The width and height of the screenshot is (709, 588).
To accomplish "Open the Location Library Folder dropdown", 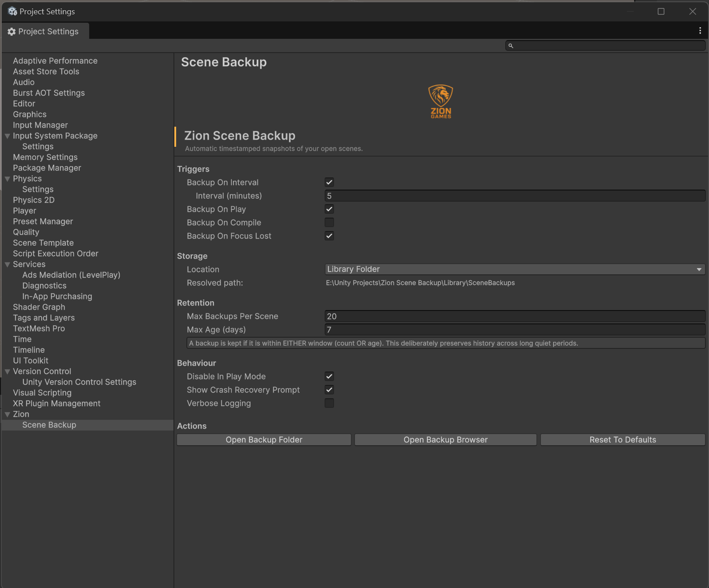I will click(515, 269).
